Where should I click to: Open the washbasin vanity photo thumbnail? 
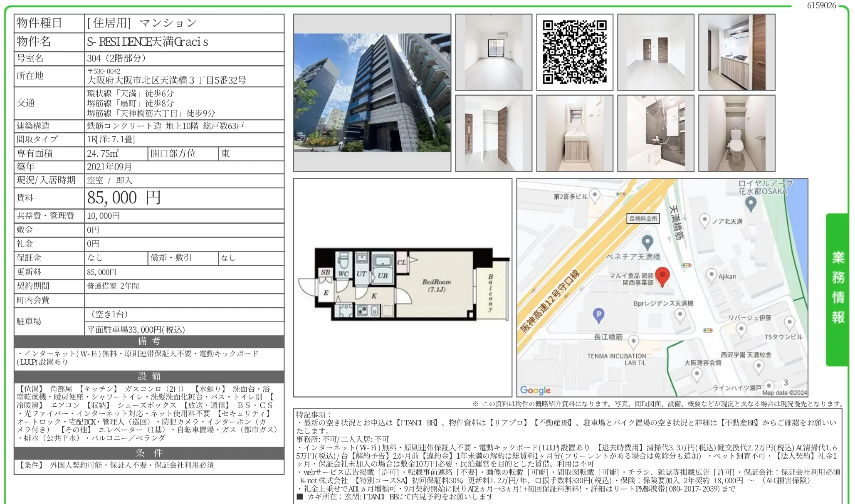pos(575,133)
